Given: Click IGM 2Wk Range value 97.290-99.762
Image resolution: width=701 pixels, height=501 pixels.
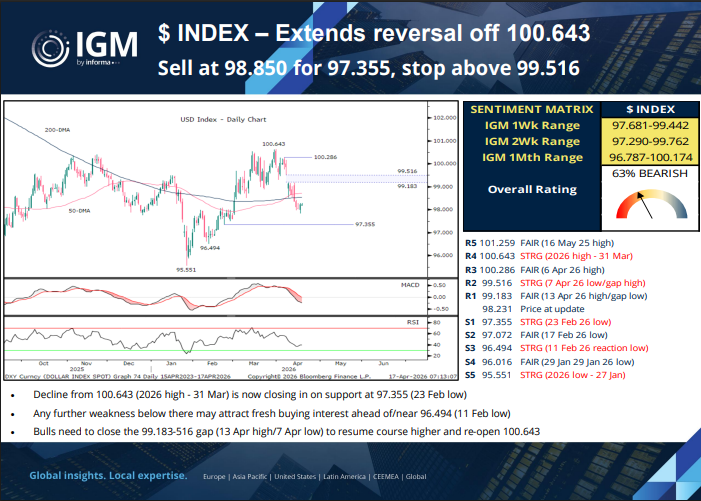Looking at the screenshot, I should point(646,141).
